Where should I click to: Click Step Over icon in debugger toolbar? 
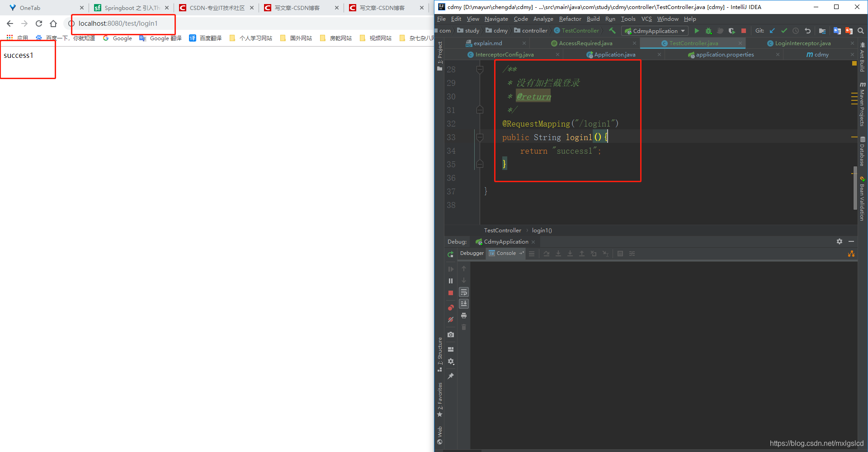547,254
